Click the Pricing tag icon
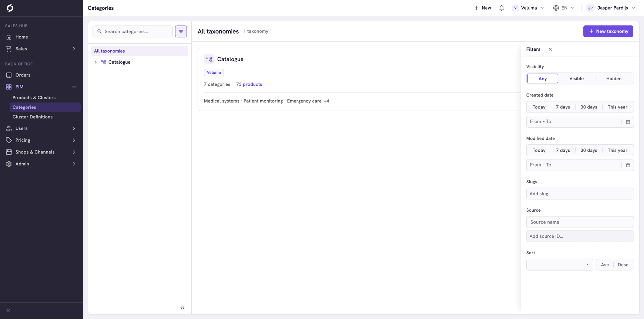Viewport: 644px width, 319px height. pyautogui.click(x=9, y=140)
